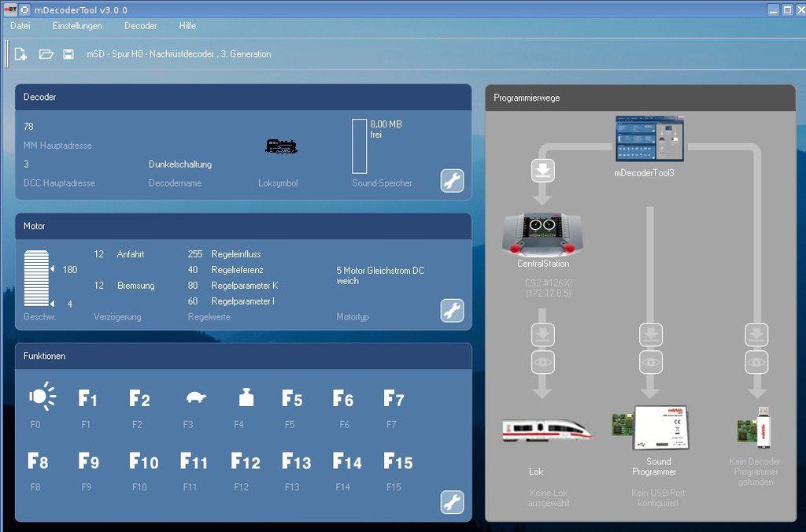
Task: Open project with the folder icon
Action: point(46,54)
